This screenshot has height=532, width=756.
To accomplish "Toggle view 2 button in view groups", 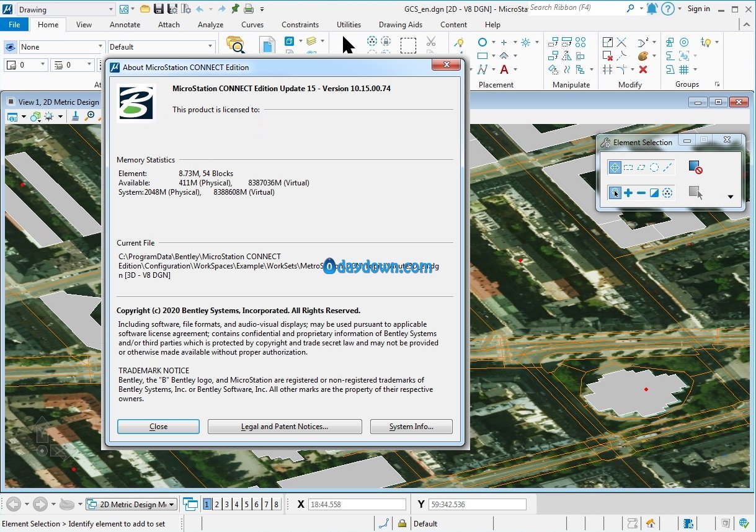I will tap(218, 504).
